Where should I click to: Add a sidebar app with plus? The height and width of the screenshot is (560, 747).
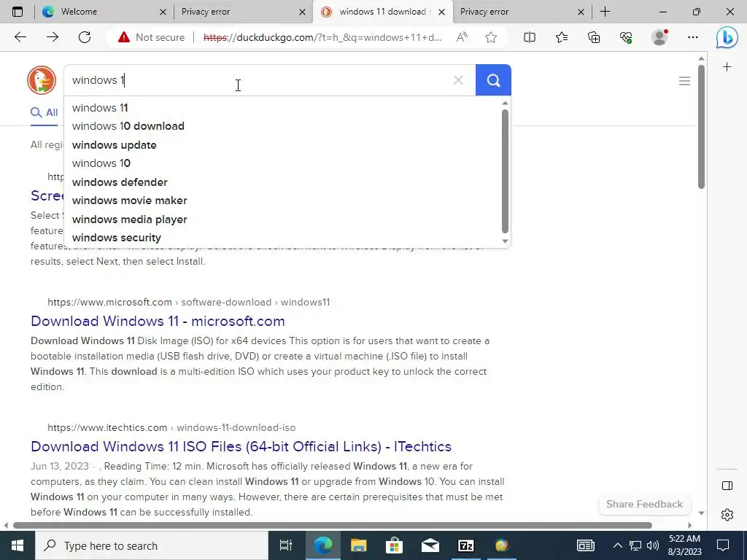click(x=727, y=67)
